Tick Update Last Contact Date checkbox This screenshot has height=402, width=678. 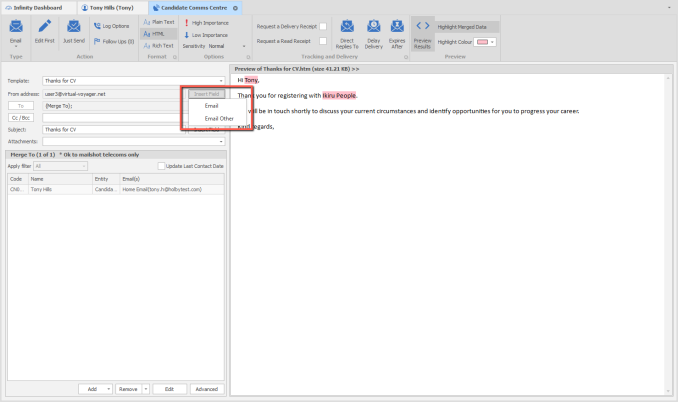[162, 165]
